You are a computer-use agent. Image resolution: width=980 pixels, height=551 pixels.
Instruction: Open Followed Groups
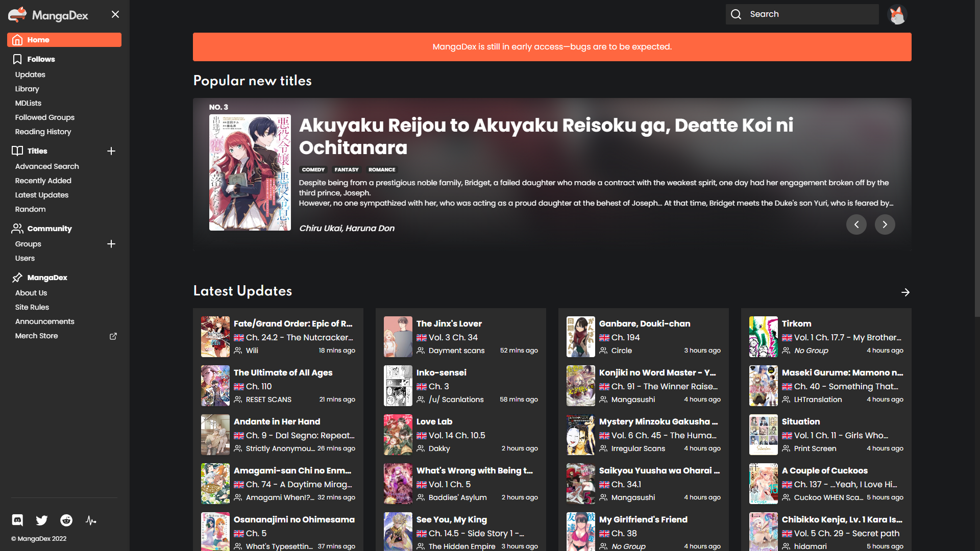45,117
